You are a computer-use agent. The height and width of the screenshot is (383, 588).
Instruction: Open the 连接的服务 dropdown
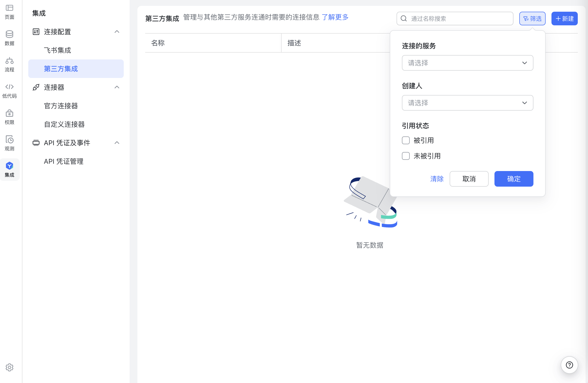pyautogui.click(x=467, y=63)
